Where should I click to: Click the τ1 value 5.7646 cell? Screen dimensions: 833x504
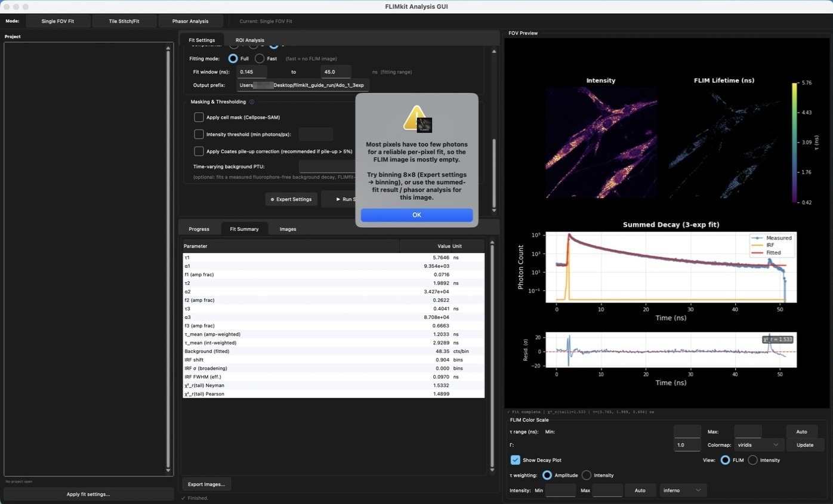click(442, 258)
